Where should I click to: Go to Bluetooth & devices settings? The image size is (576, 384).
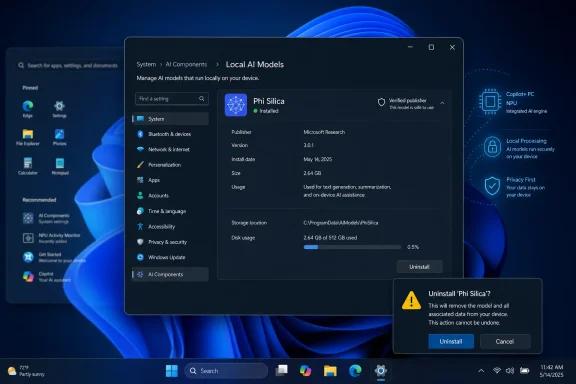click(x=170, y=134)
